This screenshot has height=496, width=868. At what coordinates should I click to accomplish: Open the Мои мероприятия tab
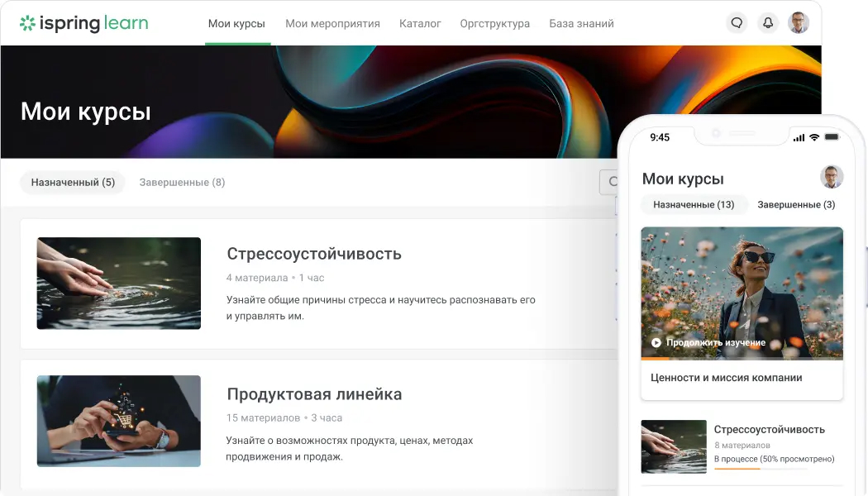pyautogui.click(x=332, y=24)
